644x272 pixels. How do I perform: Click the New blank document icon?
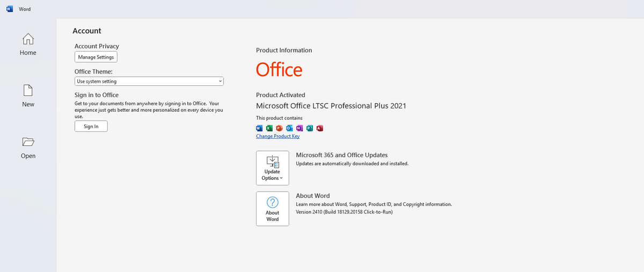[x=28, y=91]
